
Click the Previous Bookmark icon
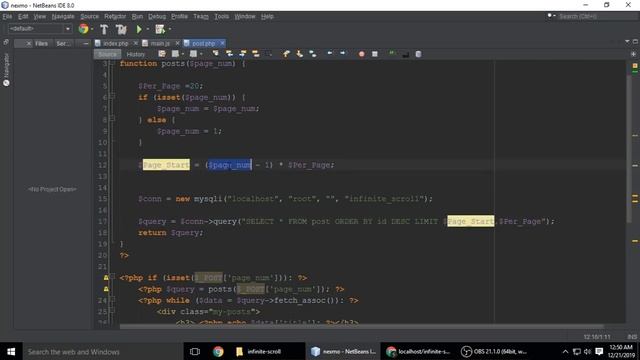(x=286, y=54)
